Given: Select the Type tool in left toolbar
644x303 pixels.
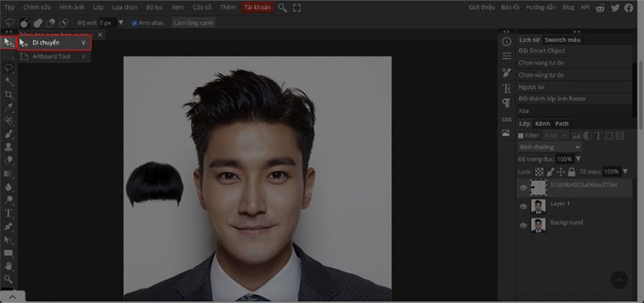Looking at the screenshot, I should [8, 213].
